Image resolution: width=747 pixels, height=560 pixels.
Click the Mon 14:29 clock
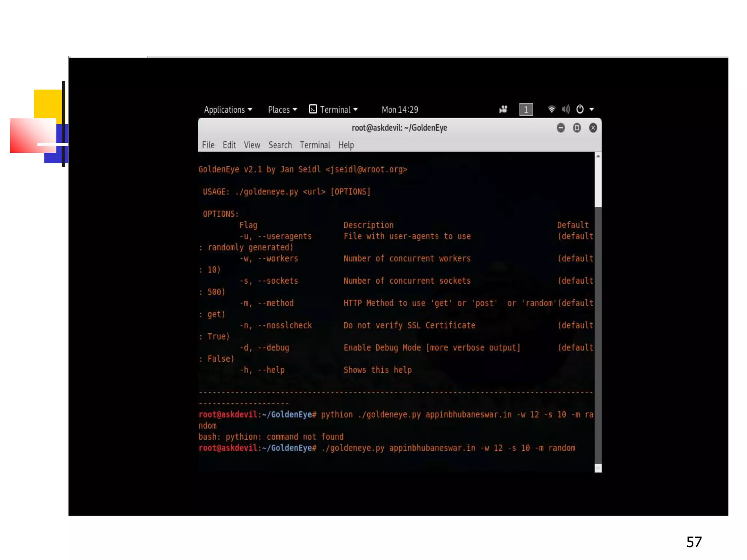point(400,110)
